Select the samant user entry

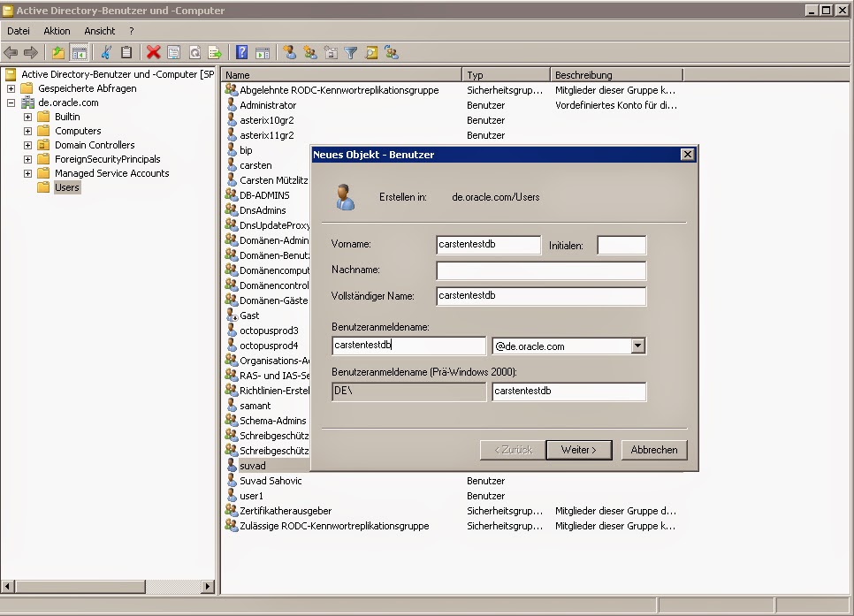tap(255, 406)
